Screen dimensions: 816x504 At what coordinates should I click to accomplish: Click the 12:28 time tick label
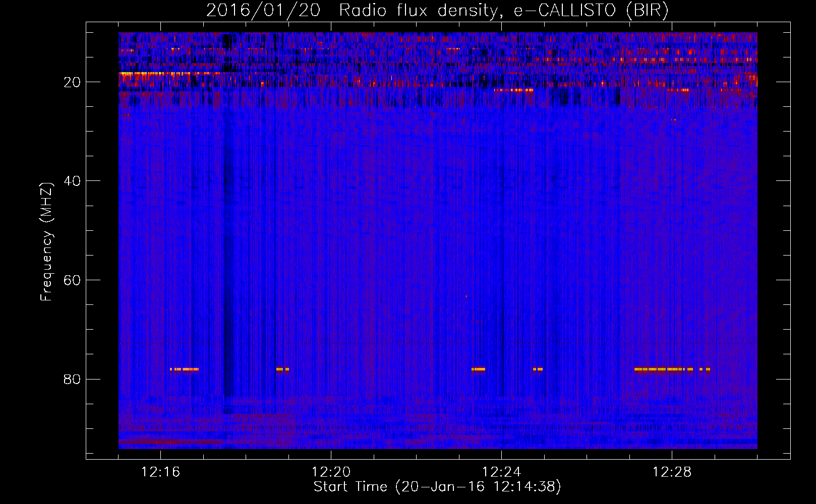[672, 472]
